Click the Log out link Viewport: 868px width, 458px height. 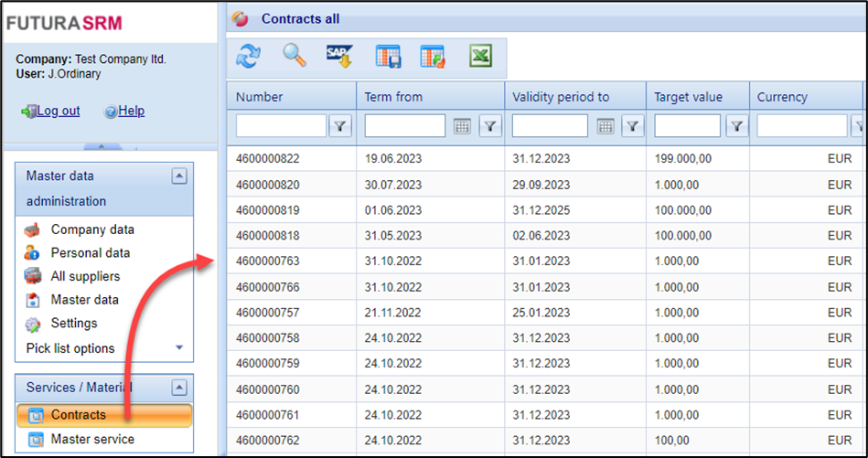(58, 111)
